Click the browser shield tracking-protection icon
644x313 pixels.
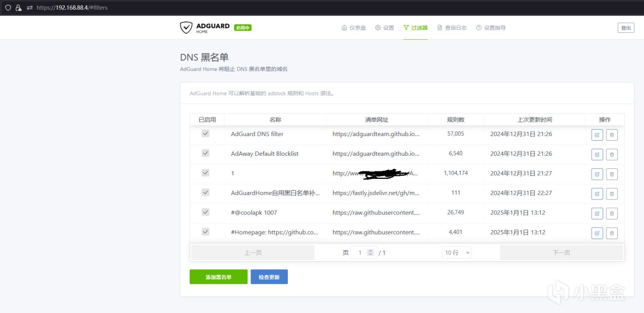[8, 8]
